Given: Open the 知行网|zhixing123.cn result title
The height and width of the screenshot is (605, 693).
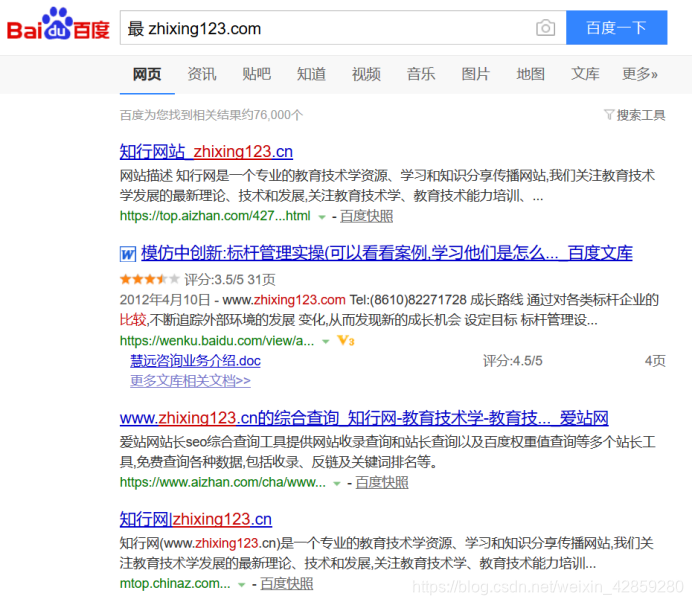Looking at the screenshot, I should (195, 519).
